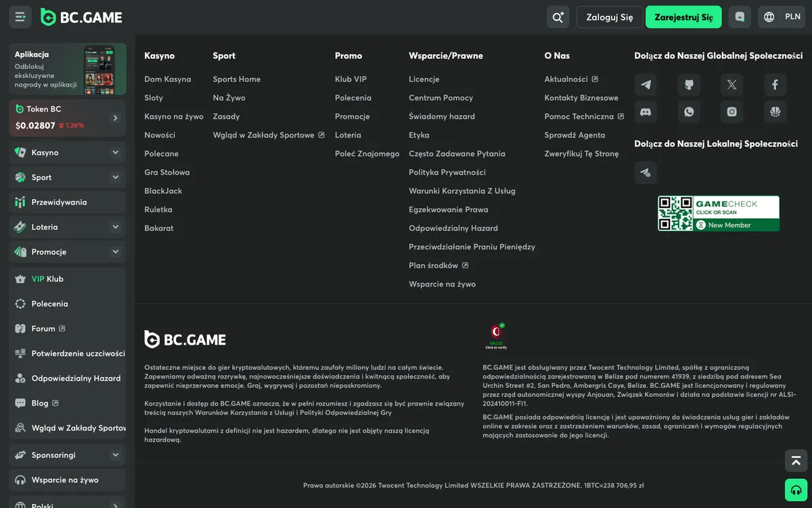Expand the Kasyno sidebar section chevron

(x=115, y=152)
